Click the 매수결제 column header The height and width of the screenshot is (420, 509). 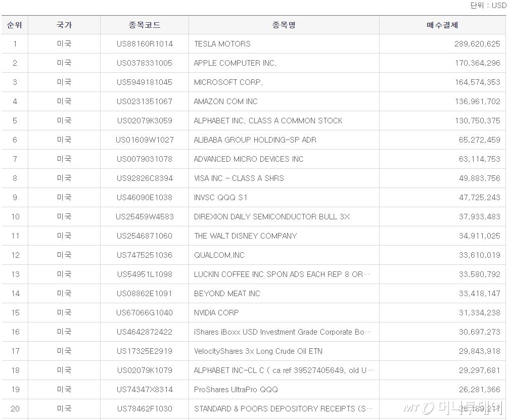click(442, 25)
